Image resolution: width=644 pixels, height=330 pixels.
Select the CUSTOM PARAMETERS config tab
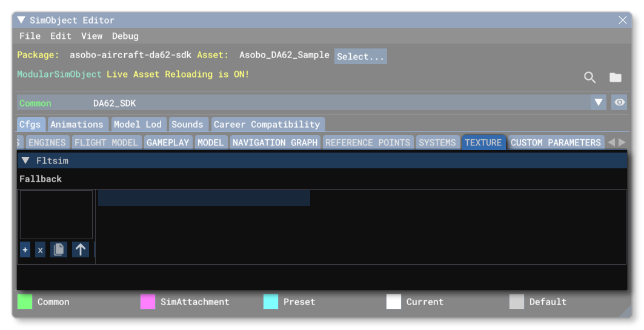tap(556, 142)
